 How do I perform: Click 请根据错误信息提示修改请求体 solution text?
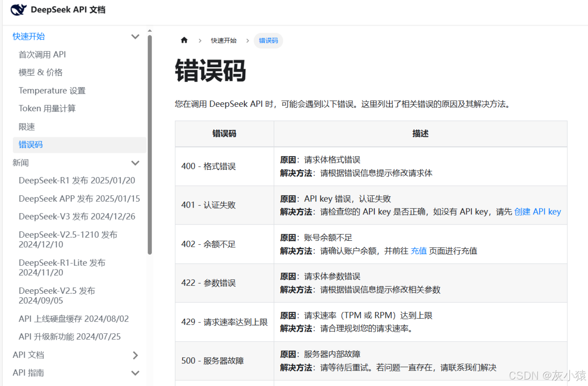[376, 173]
